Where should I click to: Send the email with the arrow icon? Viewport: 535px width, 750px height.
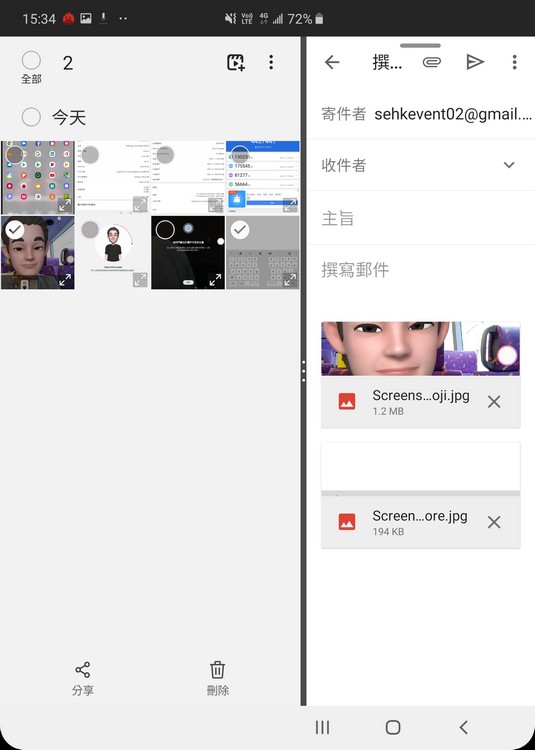[x=475, y=62]
